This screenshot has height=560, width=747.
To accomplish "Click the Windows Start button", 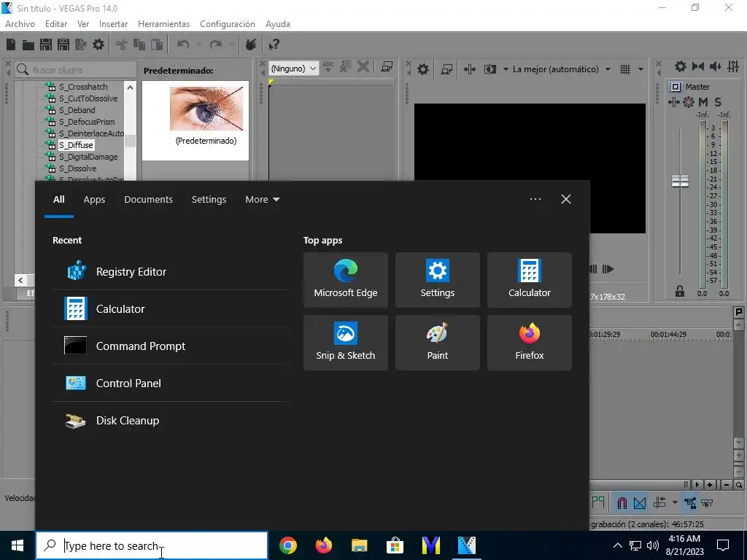I will [18, 545].
